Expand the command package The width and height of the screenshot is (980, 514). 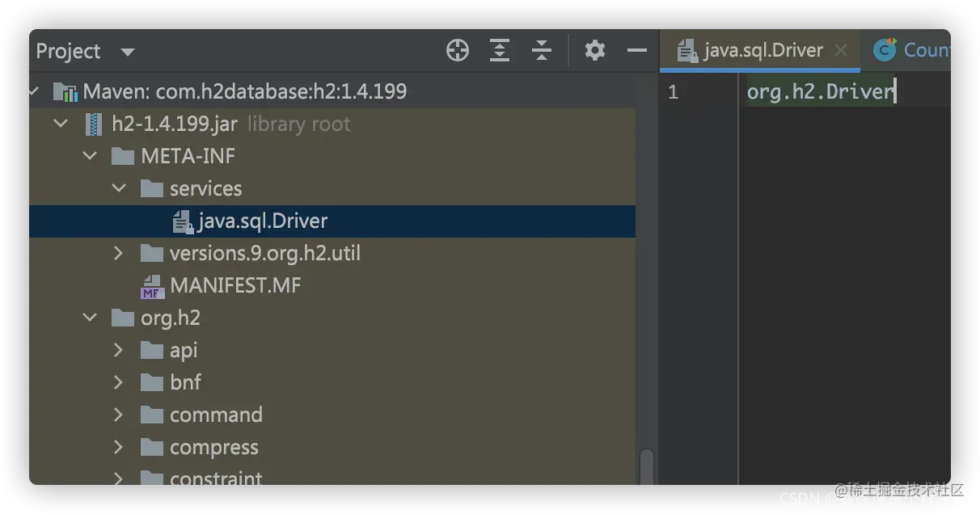(x=119, y=415)
